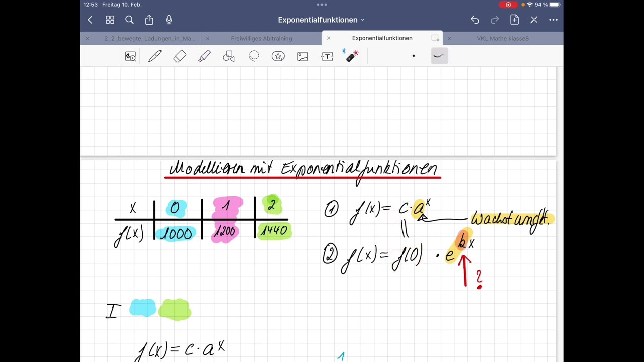The width and height of the screenshot is (644, 362).
Task: Add a new page with the plus icon
Action: (x=514, y=20)
